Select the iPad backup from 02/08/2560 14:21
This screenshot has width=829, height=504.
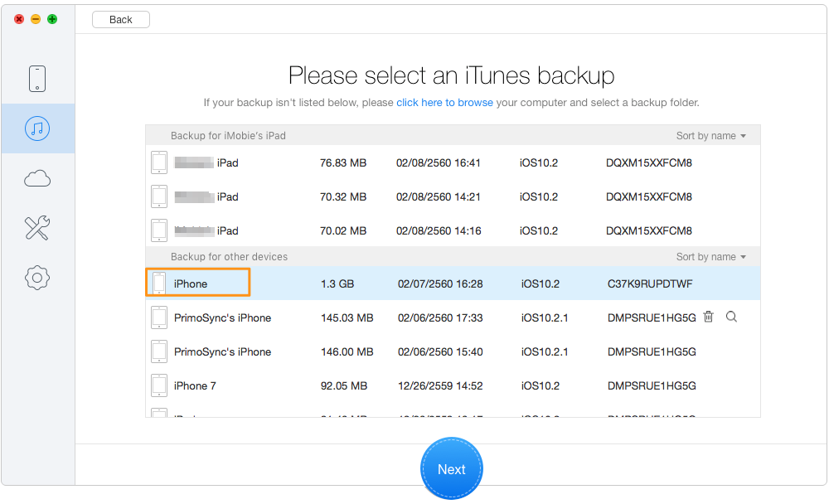coord(453,196)
